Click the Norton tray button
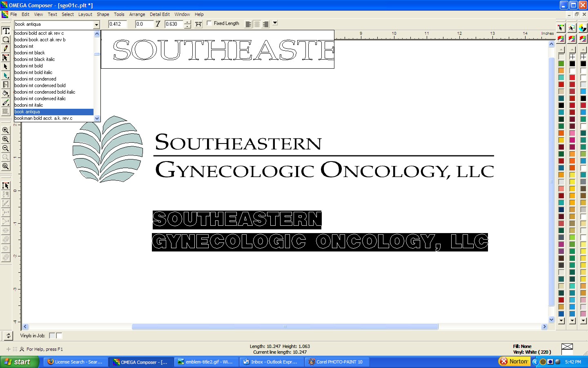588x368 pixels. click(x=514, y=361)
